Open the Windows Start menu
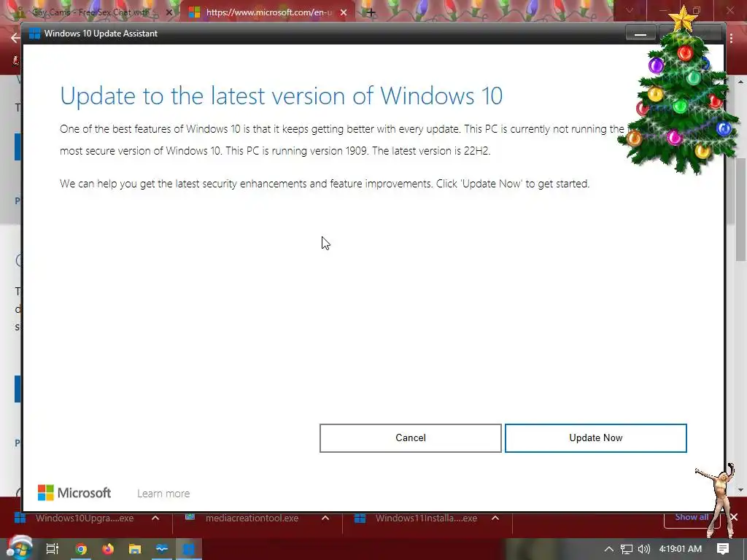Image resolution: width=747 pixels, height=560 pixels. point(19,548)
